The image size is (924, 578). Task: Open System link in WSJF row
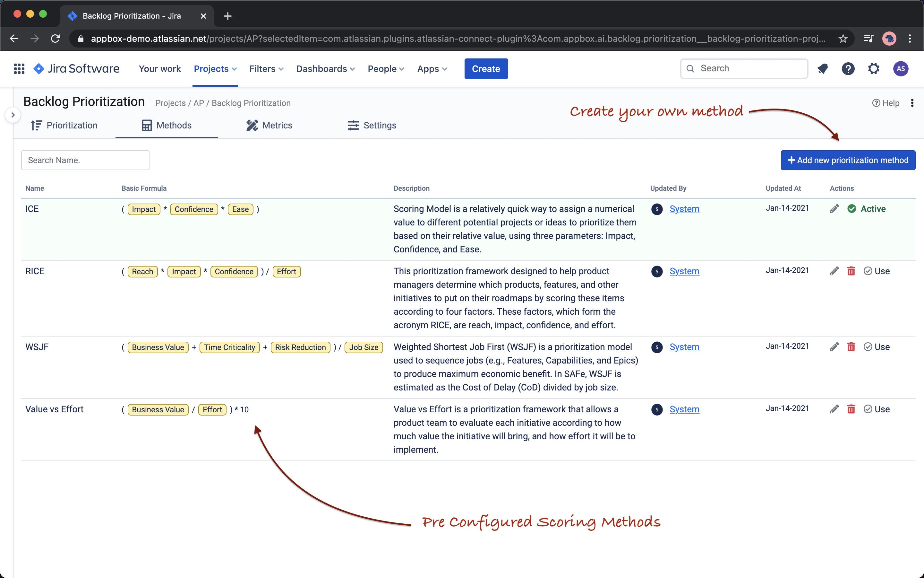click(684, 347)
